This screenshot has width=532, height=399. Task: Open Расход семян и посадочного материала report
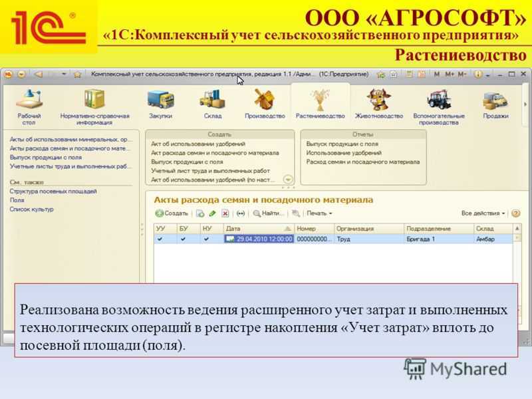pos(363,162)
